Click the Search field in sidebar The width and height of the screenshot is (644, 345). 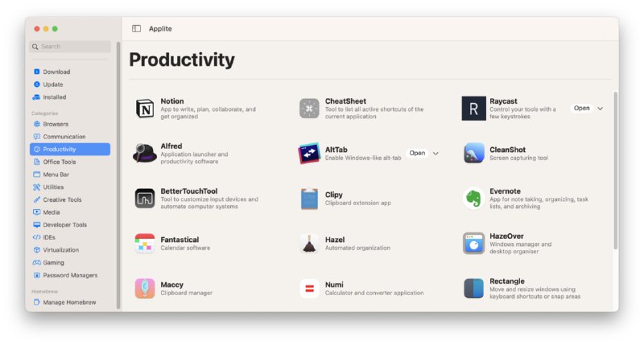pyautogui.click(x=71, y=47)
